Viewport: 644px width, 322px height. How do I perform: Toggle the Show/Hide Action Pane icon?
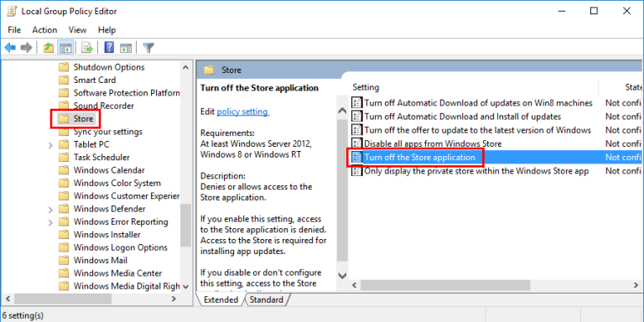pyautogui.click(x=125, y=48)
